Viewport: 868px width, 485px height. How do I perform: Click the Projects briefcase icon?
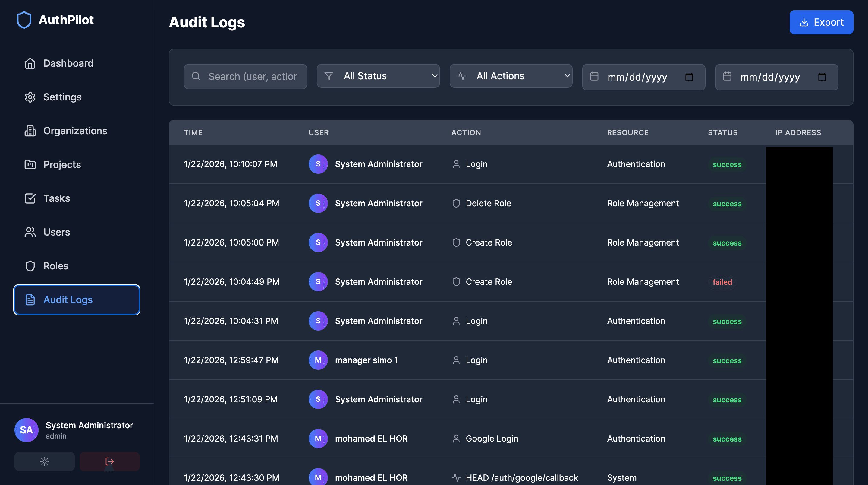pyautogui.click(x=30, y=165)
